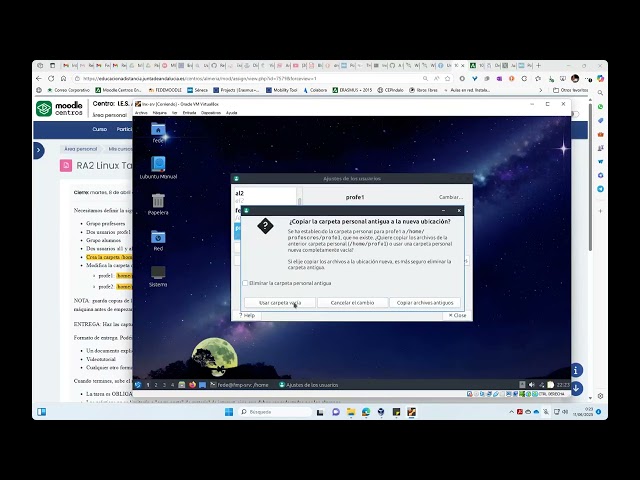Click the Moodle info round button
640x480 pixels.
pyautogui.click(x=576, y=370)
